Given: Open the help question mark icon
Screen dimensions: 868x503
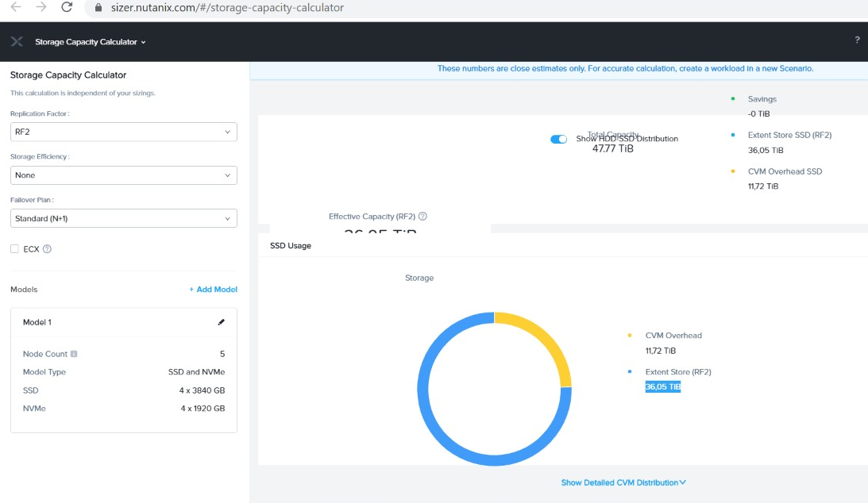Looking at the screenshot, I should [x=857, y=40].
